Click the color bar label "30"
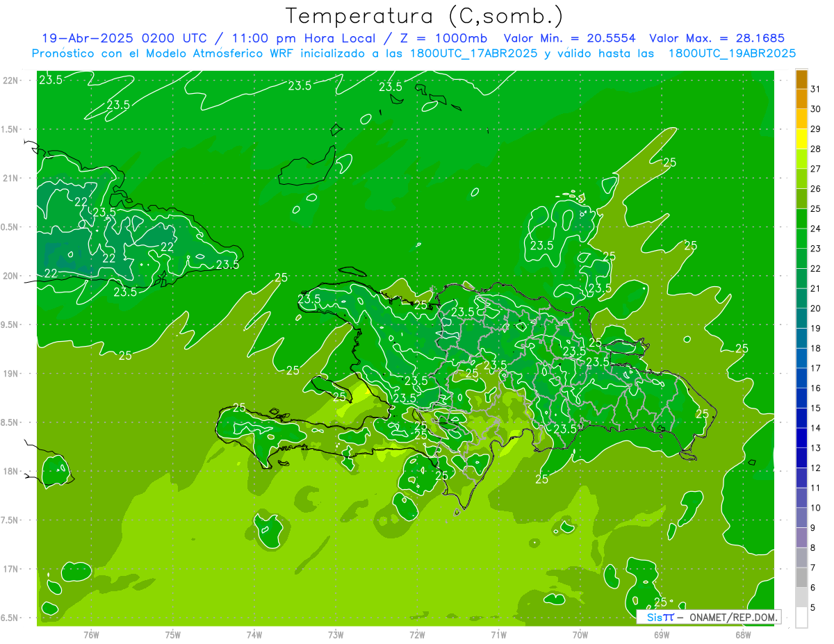 coord(816,109)
